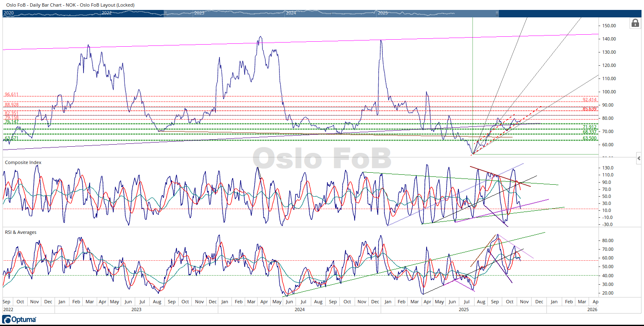Click the Optuma logo
The image size is (644, 326).
[x=19, y=319]
